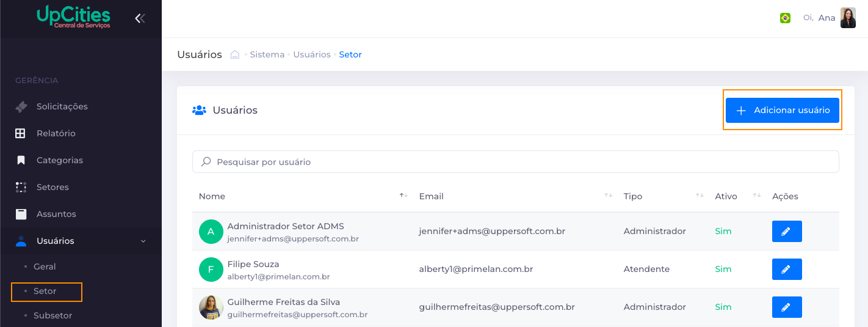Click Adicionar usuário button
This screenshot has height=327, width=868.
(783, 111)
